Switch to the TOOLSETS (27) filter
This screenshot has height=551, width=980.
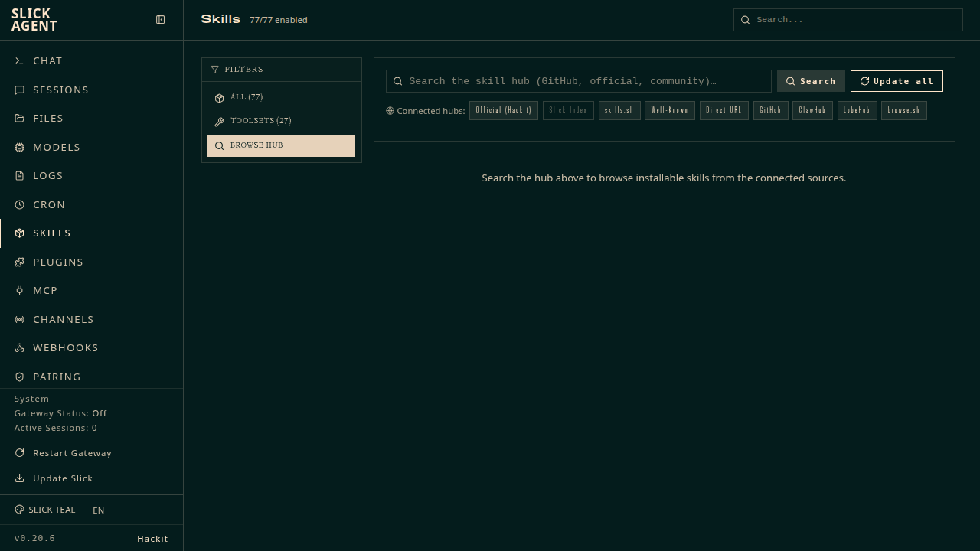(x=281, y=121)
